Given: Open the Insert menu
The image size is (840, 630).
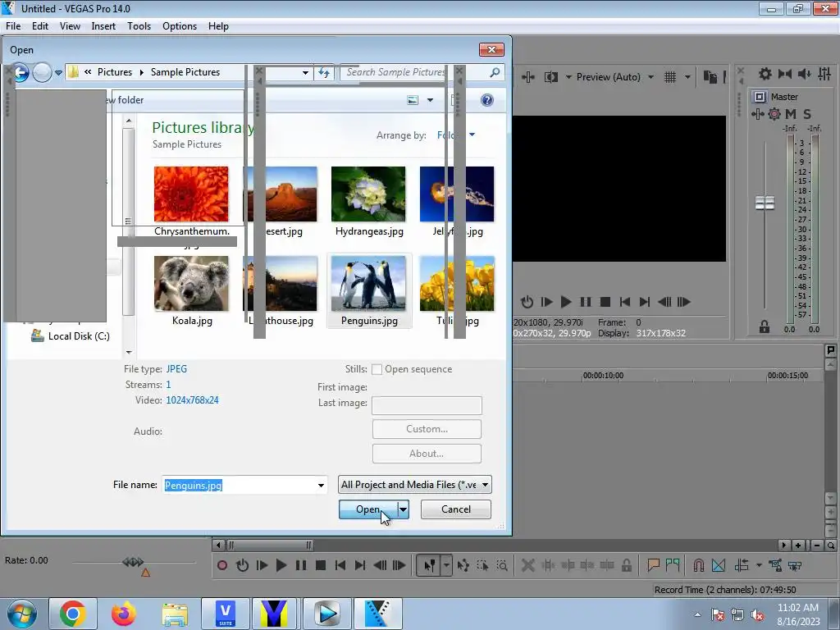Looking at the screenshot, I should [103, 26].
